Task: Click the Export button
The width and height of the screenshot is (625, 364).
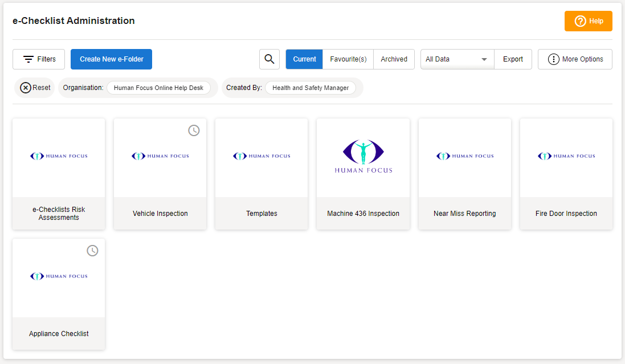Action: pos(513,59)
